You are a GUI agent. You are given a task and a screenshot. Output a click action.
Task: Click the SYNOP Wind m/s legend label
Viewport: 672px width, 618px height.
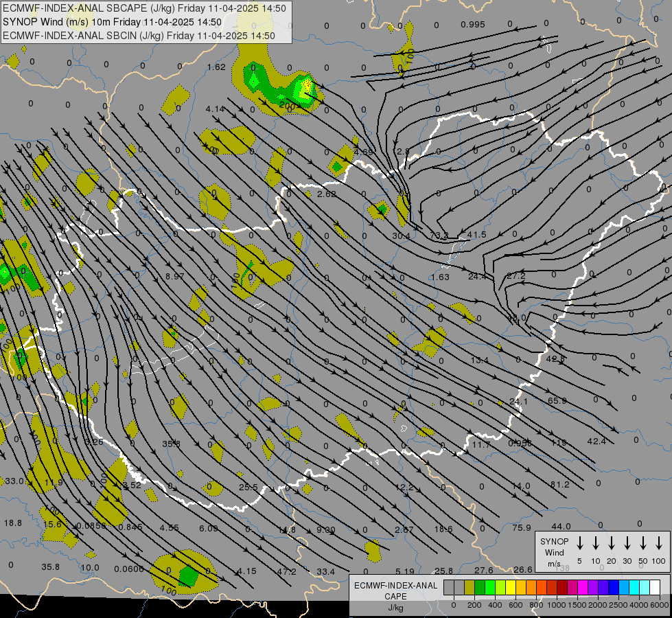[555, 553]
